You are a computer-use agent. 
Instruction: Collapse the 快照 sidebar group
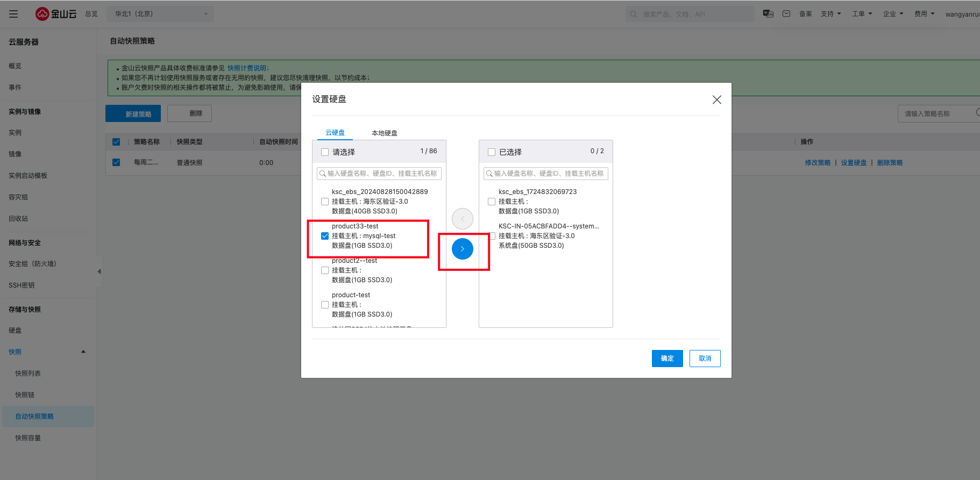tap(83, 352)
